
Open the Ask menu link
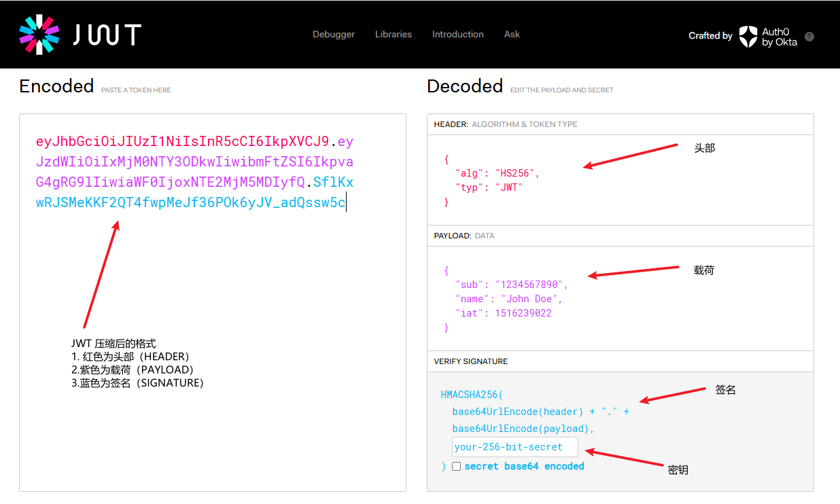pos(512,34)
